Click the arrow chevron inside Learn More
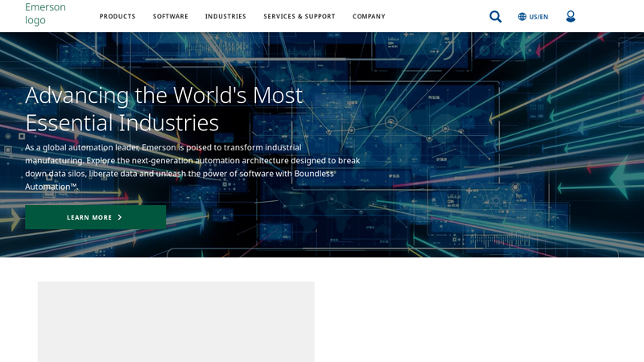 120,217
